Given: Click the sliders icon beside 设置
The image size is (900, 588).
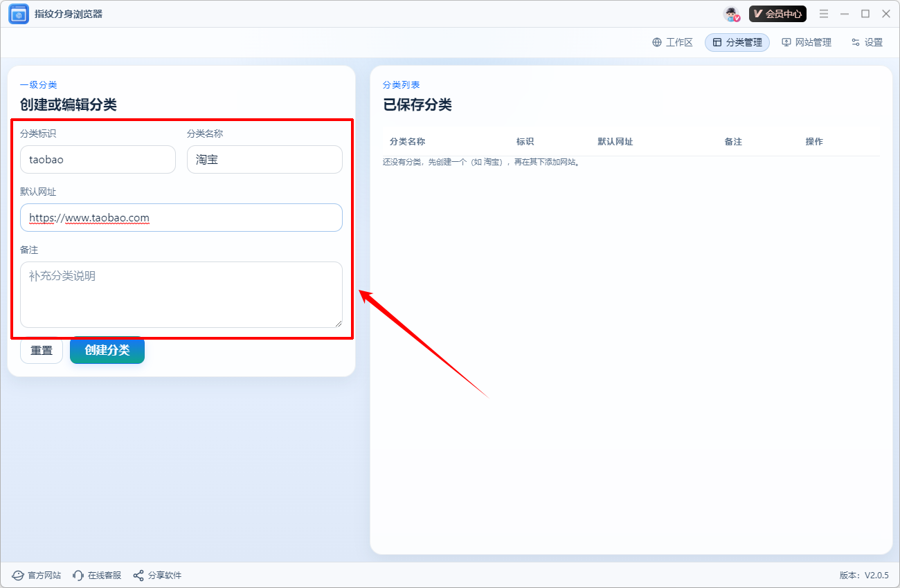Looking at the screenshot, I should (856, 42).
